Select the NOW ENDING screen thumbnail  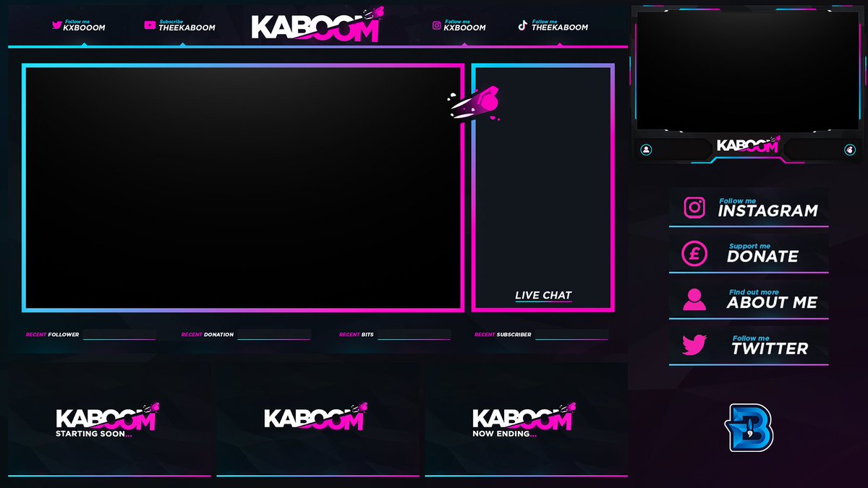pyautogui.click(x=526, y=419)
